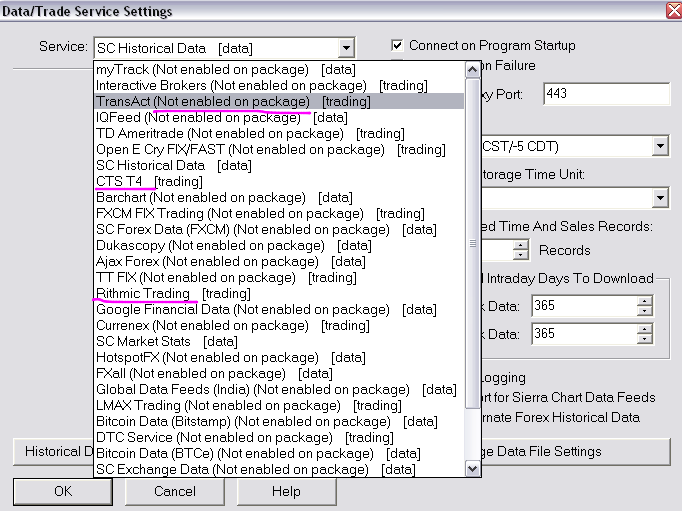Select Ajax Forex data entry

coord(279,261)
